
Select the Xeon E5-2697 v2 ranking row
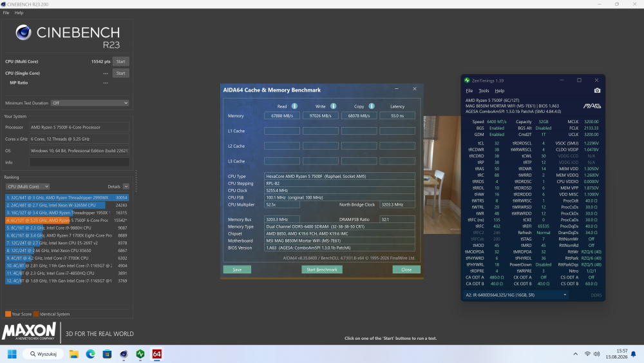pyautogui.click(x=66, y=243)
